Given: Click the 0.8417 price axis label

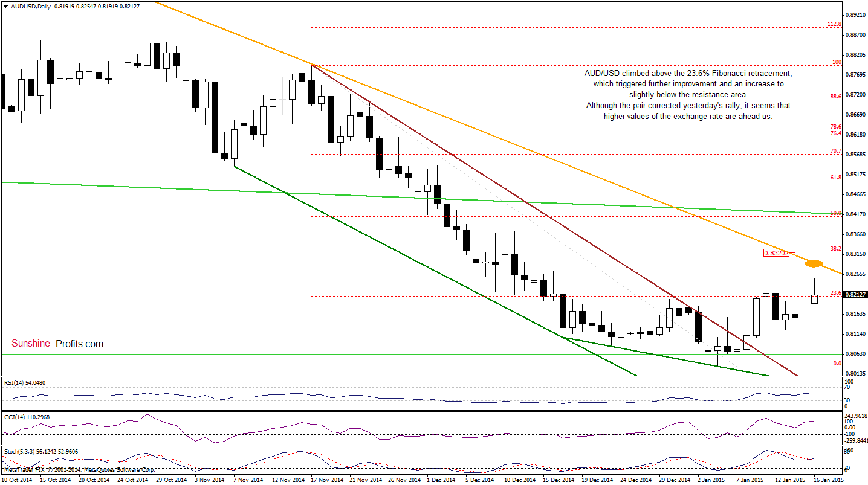Looking at the screenshot, I should coord(855,214).
